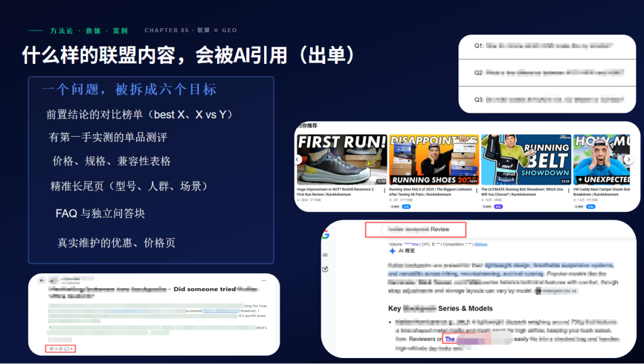Go back using the forum post arrow
Screen dimensions: 644x364
point(42,280)
